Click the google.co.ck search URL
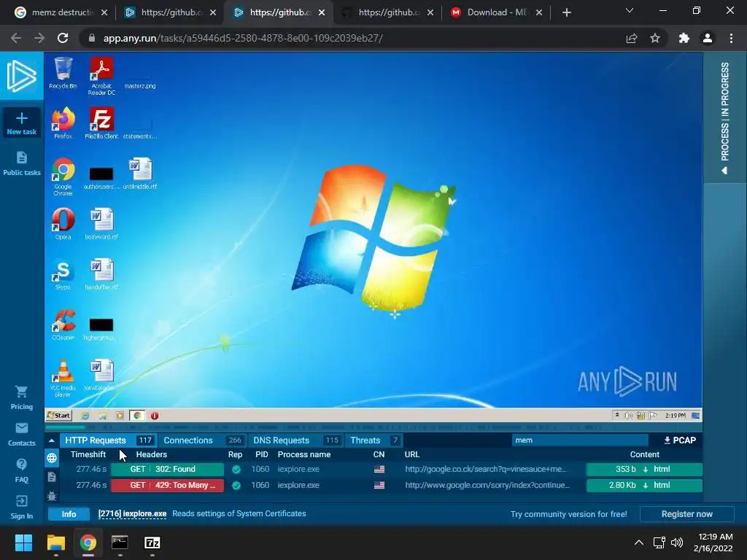The image size is (747, 560). pos(485,469)
